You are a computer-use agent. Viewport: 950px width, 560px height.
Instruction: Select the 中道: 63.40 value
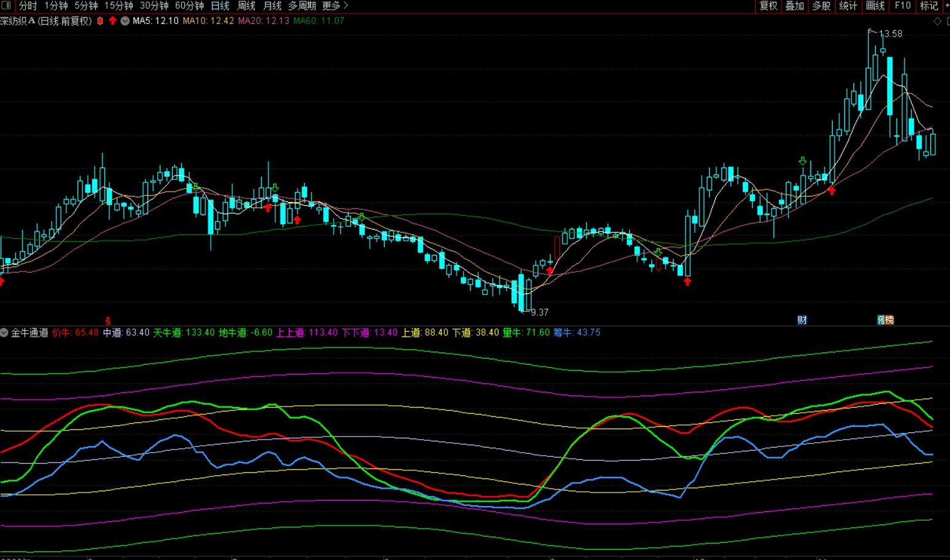[x=126, y=333]
